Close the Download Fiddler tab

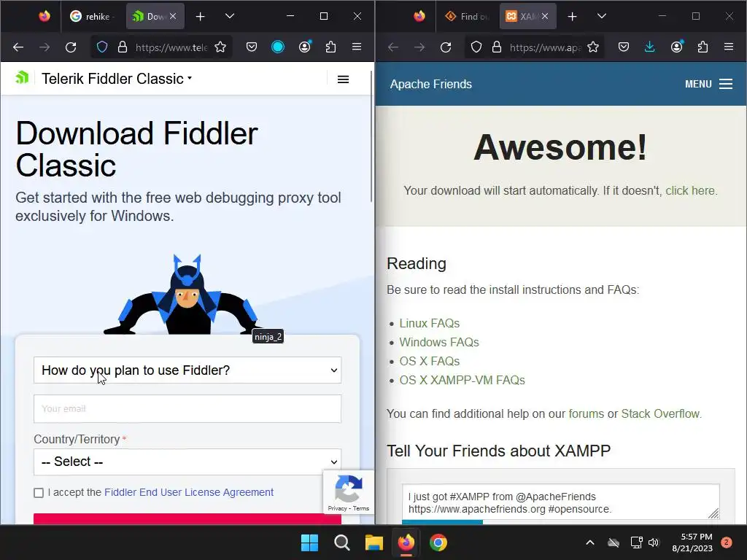(173, 17)
